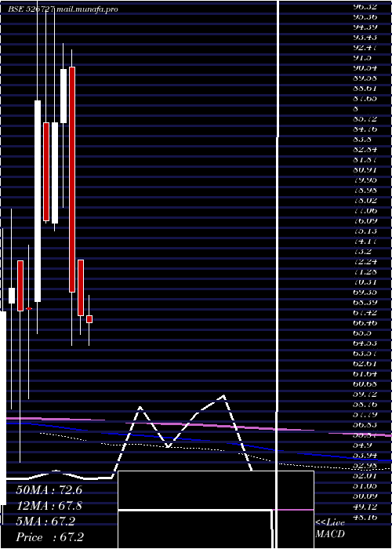Click the BSE 526727 mail.munafa.pro chart title
Image resolution: width=392 pixels, height=549 pixels.
click(x=63, y=9)
